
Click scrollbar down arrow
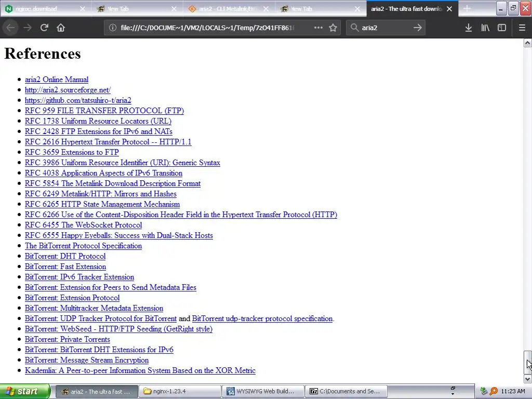528,379
